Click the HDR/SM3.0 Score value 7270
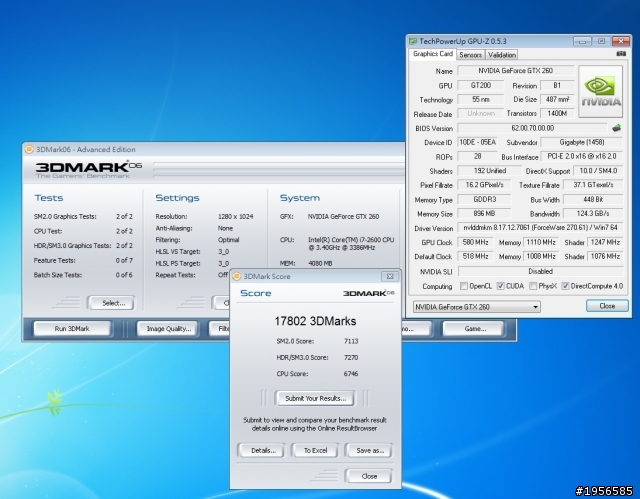The width and height of the screenshot is (640, 499). click(351, 357)
